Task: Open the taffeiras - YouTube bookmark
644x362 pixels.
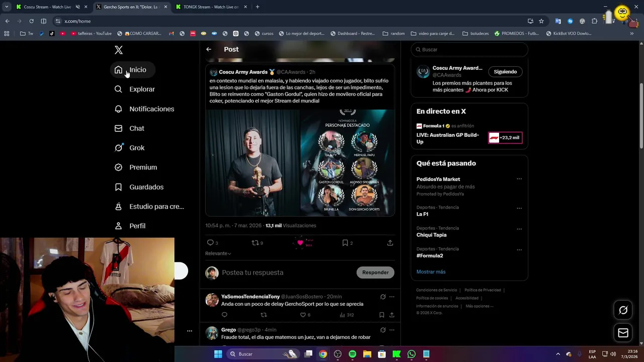Action: (91, 34)
